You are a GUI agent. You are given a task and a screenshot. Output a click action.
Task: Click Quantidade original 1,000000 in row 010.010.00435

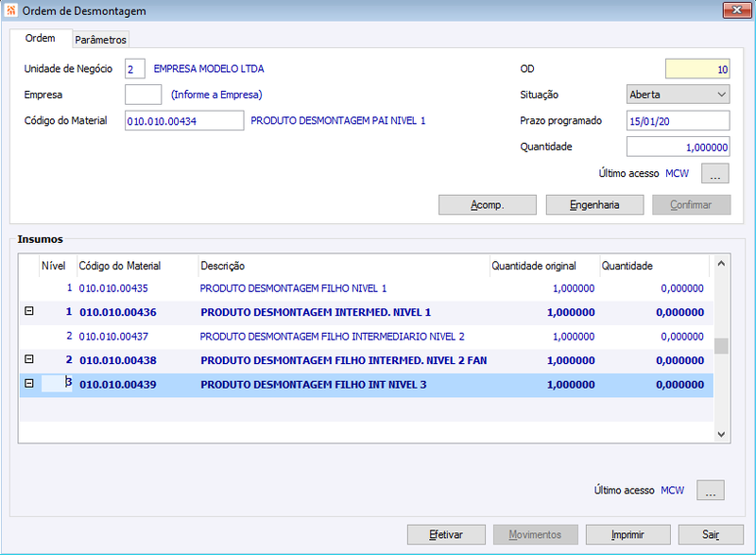[x=574, y=288]
